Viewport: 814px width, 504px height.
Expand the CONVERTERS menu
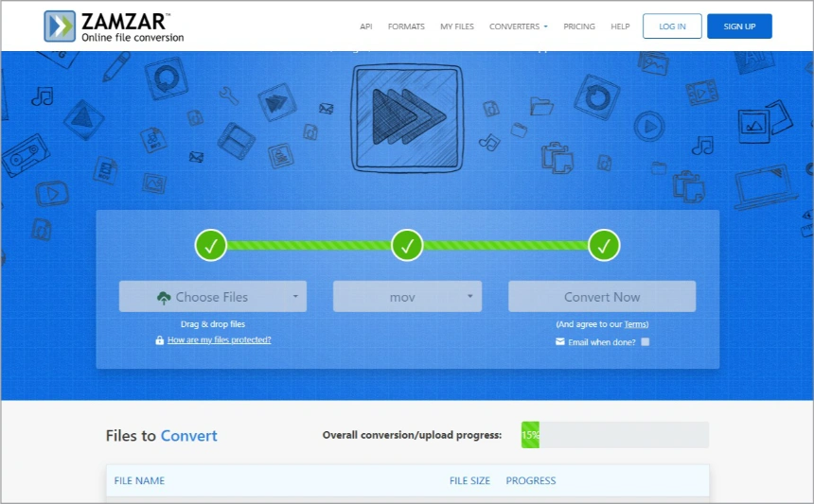coord(518,26)
